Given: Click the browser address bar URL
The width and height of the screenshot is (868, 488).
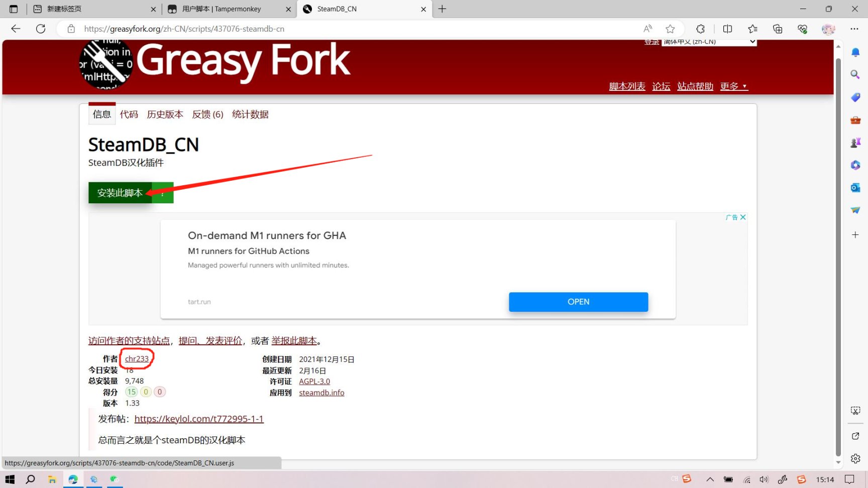Looking at the screenshot, I should click(x=184, y=29).
